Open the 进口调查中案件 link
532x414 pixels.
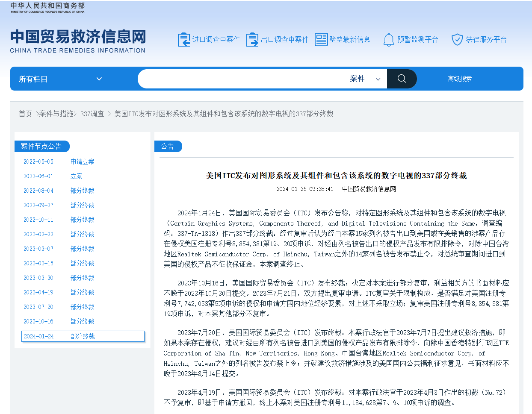[216, 40]
